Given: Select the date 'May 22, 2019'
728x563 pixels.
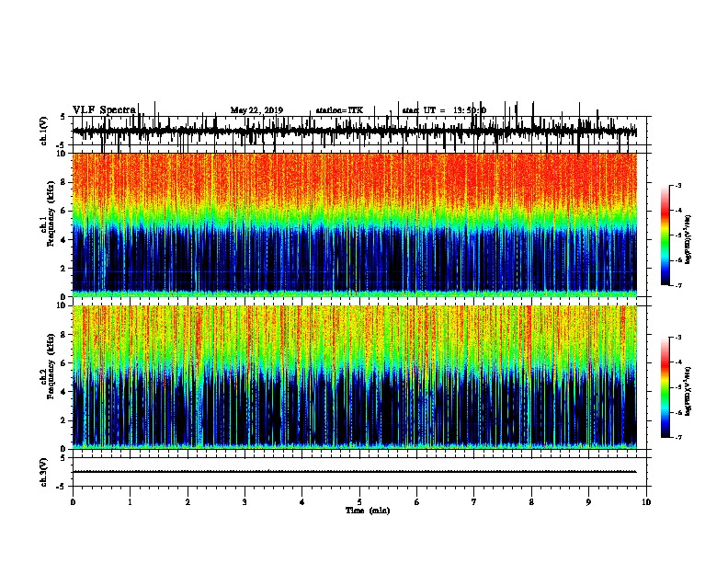Looking at the screenshot, I should tap(256, 110).
